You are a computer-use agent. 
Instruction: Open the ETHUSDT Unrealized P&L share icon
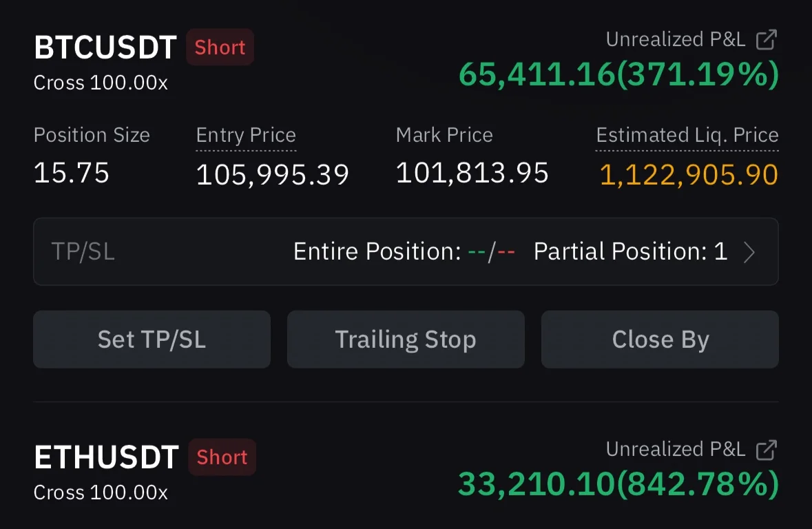(767, 450)
